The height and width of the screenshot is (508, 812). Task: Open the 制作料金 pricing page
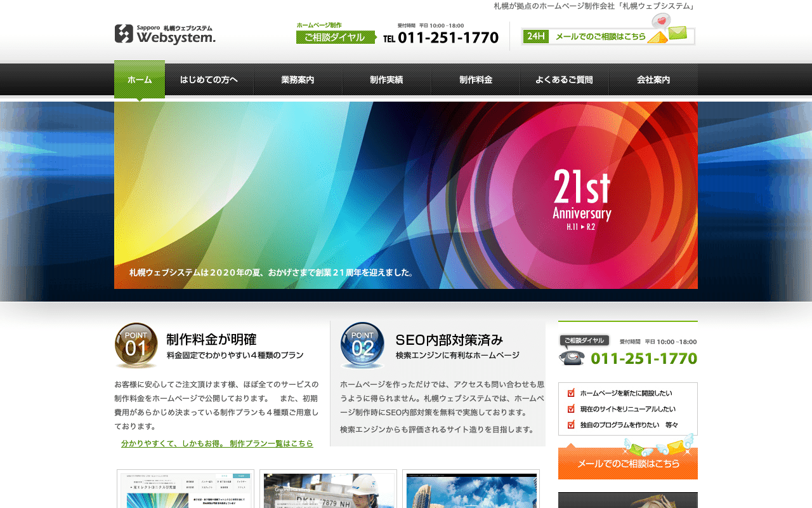(476, 80)
